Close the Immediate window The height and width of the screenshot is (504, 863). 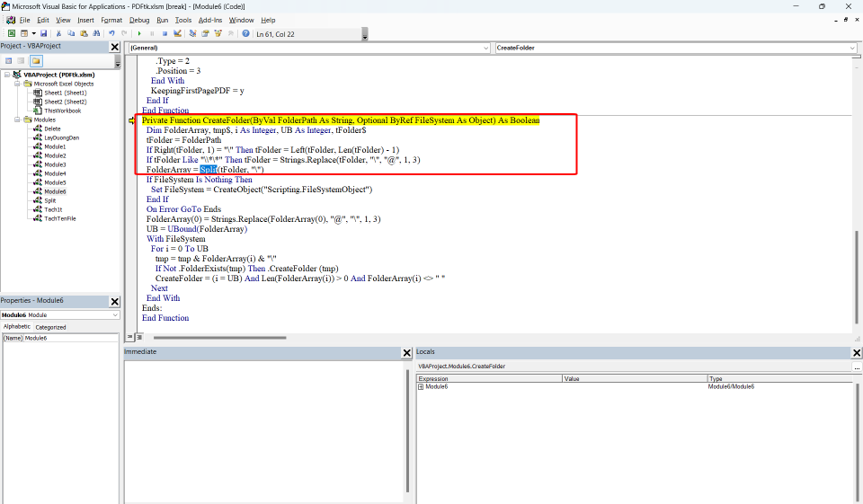pos(406,353)
